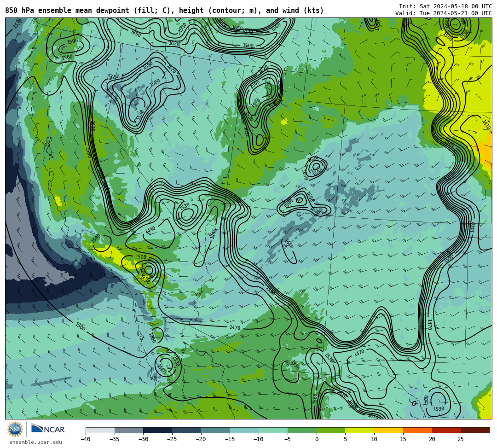Pick the yellow-green 5 to 10 colorbar swatch
This screenshot has height=448, width=497.
(x=360, y=430)
